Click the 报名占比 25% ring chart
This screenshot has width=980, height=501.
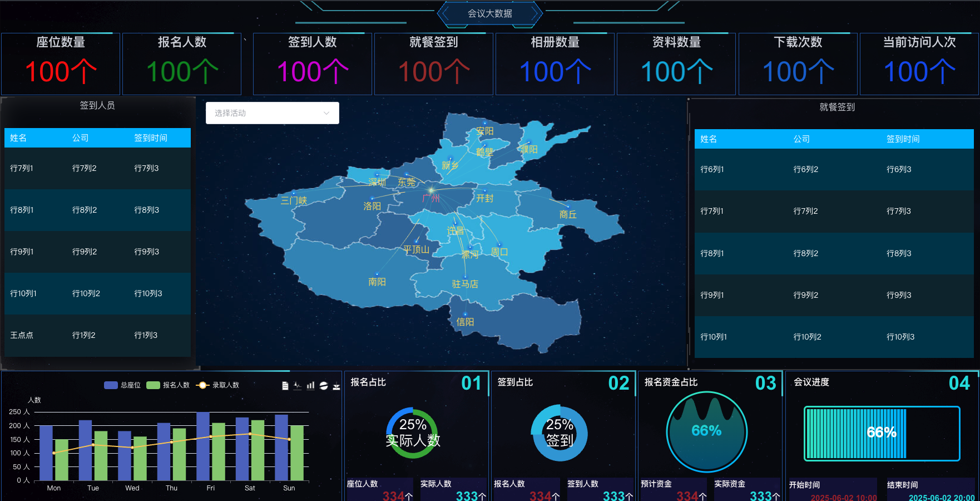[x=413, y=433]
